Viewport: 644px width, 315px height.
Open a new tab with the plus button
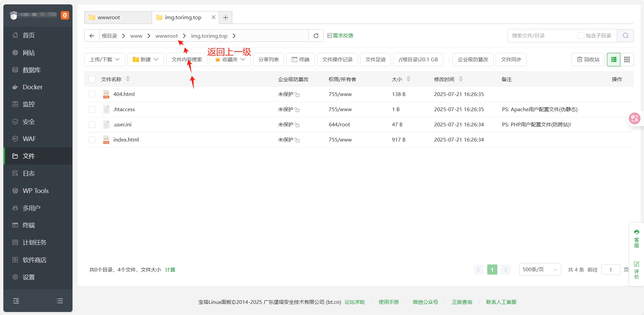[225, 17]
